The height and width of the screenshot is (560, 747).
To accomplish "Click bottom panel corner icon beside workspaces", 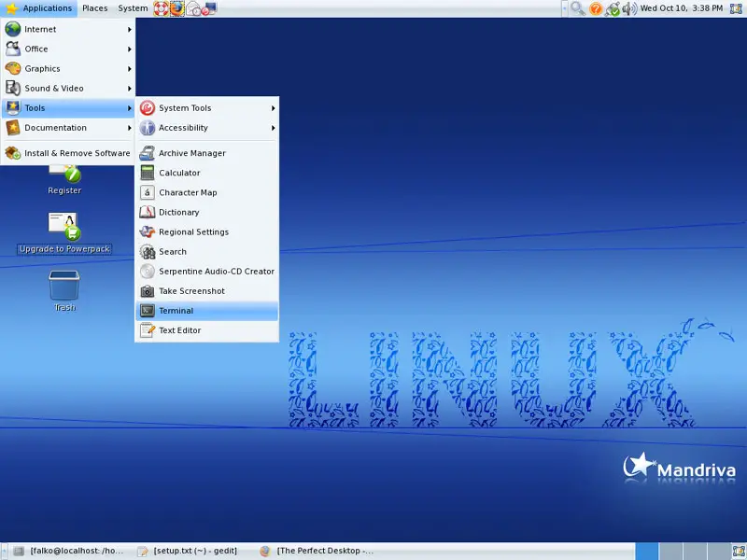I will coord(738,552).
